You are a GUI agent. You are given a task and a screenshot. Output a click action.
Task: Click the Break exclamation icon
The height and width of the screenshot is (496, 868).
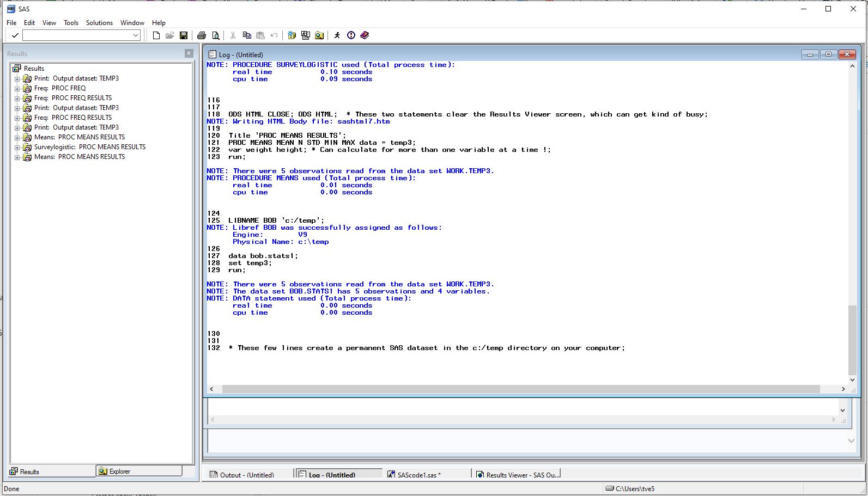pos(351,35)
